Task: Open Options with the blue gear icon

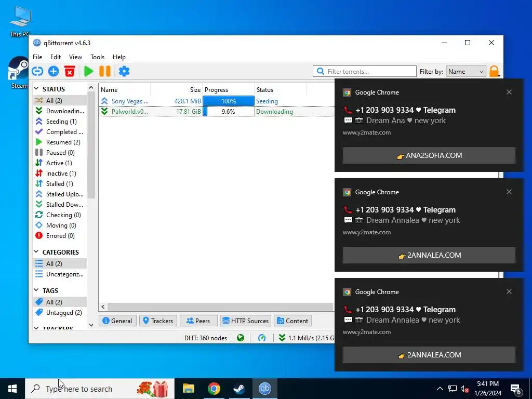Action: point(124,71)
